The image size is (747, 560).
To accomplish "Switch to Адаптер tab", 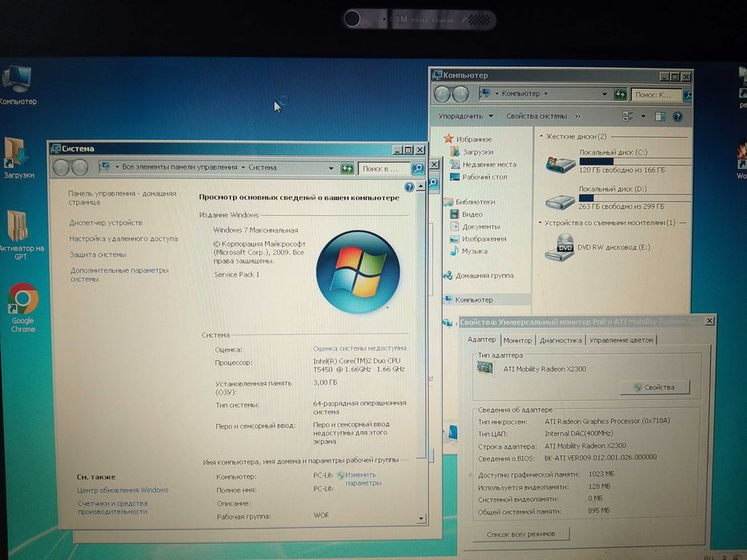I will tap(482, 339).
